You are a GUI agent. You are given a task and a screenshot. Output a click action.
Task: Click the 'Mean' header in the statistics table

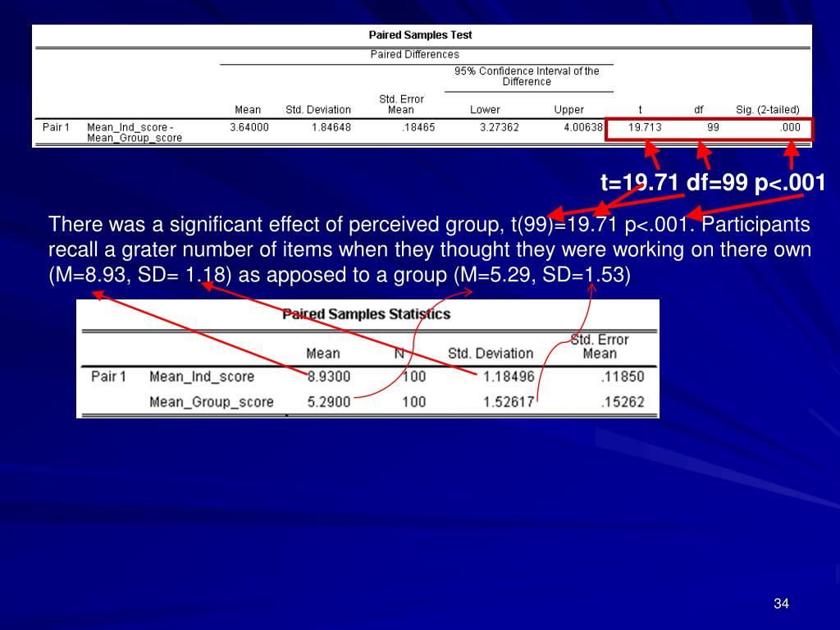pyautogui.click(x=323, y=354)
